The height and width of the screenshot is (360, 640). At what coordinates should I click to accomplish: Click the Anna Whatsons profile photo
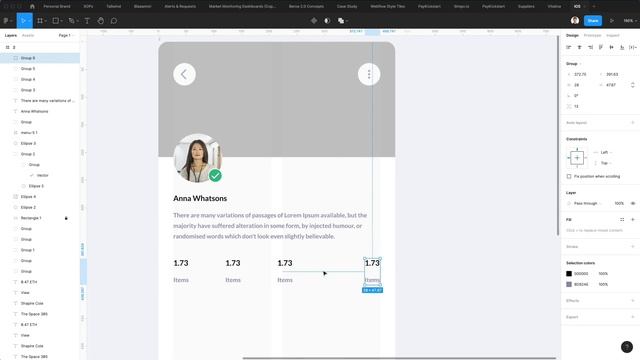(198, 158)
